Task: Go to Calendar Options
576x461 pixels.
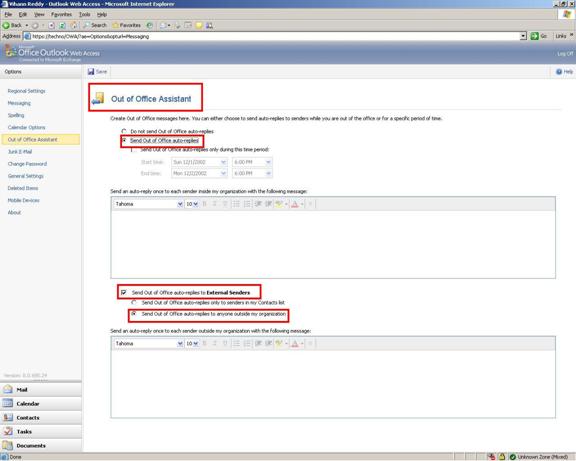Action: point(26,127)
